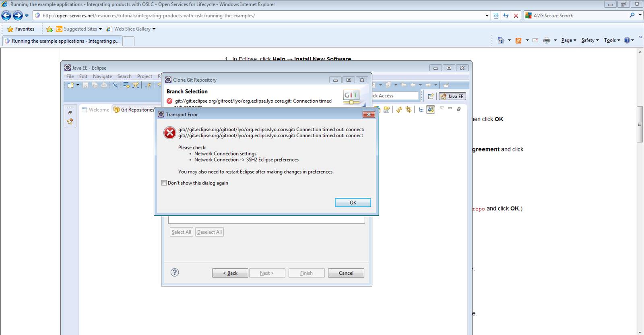Click the Eclipse Save All toolbar icon
644x335 pixels.
click(x=95, y=85)
